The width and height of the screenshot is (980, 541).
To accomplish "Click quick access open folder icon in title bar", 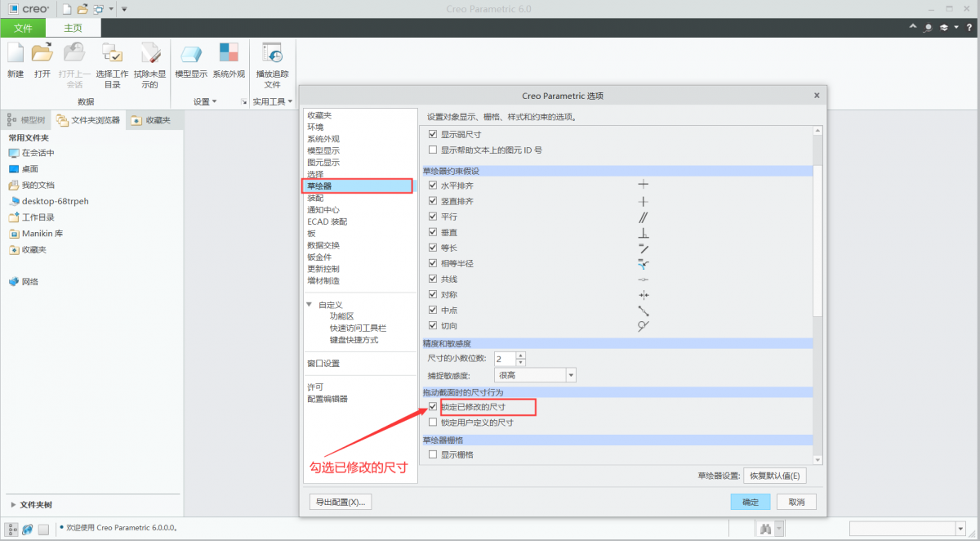I will [x=82, y=8].
